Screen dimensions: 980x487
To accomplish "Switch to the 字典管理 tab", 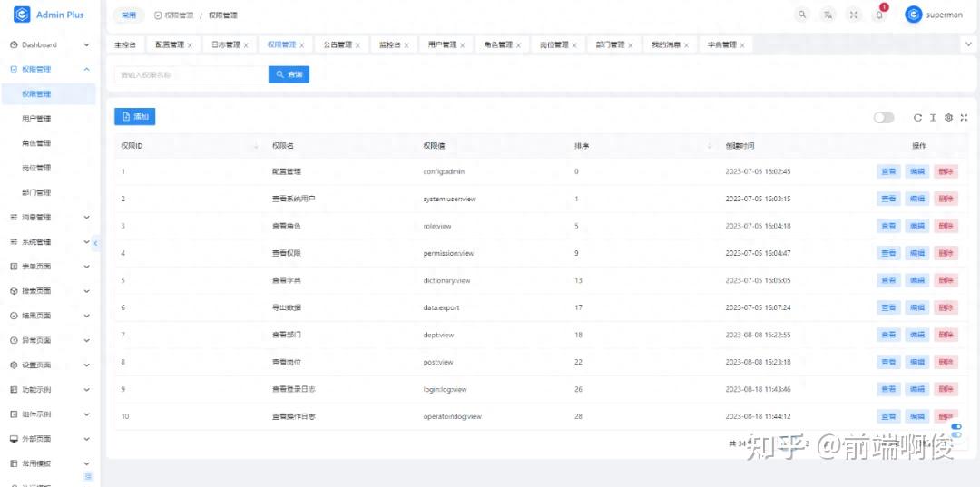I will tap(722, 45).
